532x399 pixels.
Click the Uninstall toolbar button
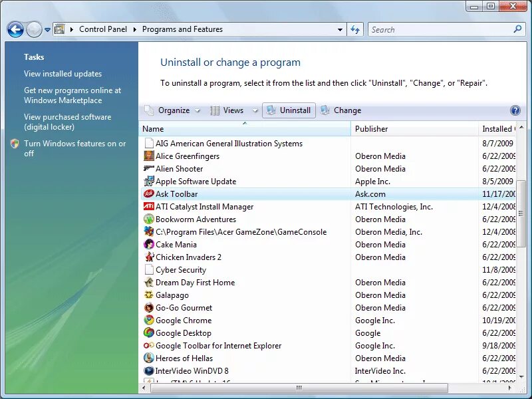[x=289, y=110]
